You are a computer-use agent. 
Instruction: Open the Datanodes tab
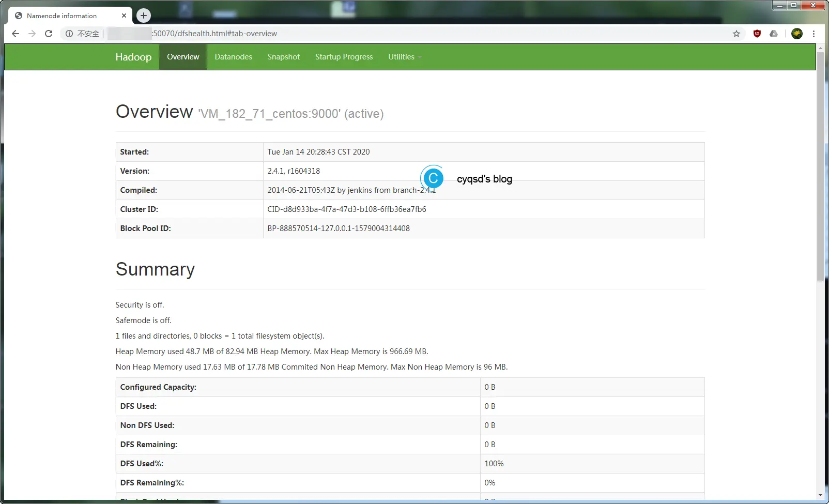click(234, 57)
